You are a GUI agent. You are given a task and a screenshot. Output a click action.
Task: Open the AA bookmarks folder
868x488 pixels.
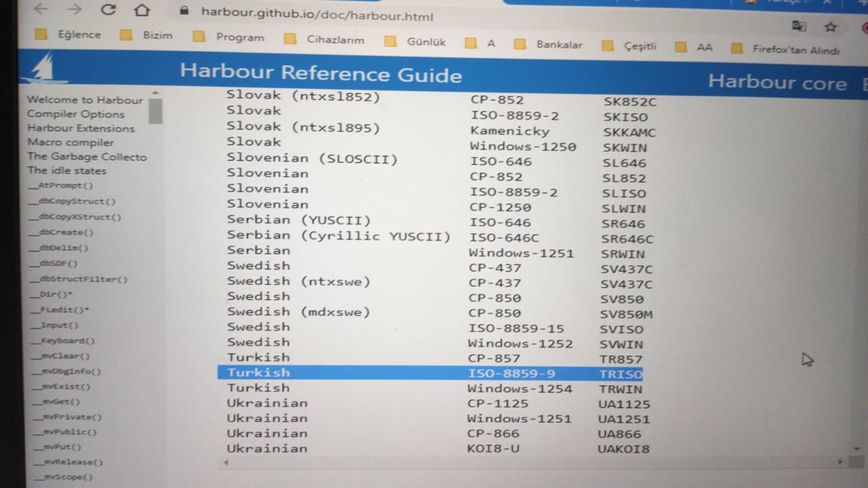693,47
